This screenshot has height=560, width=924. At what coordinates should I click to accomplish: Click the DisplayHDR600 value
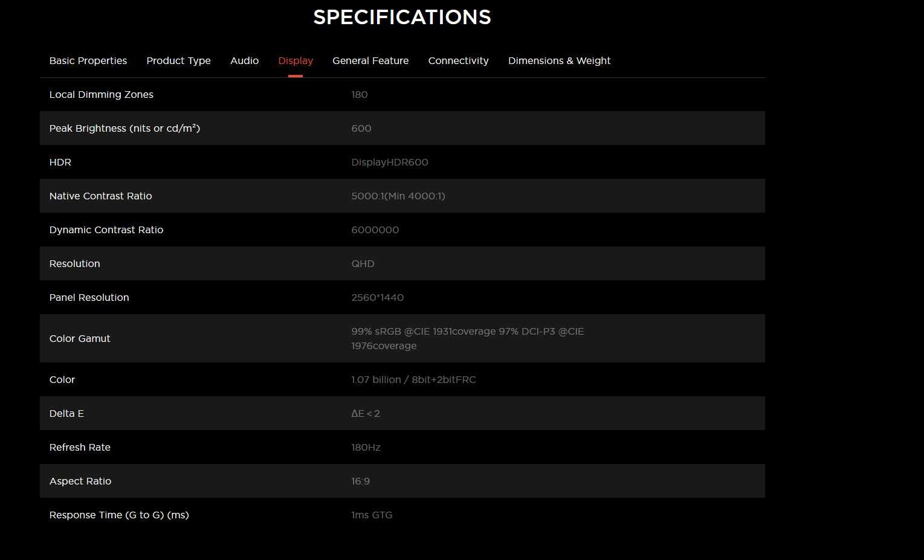390,162
